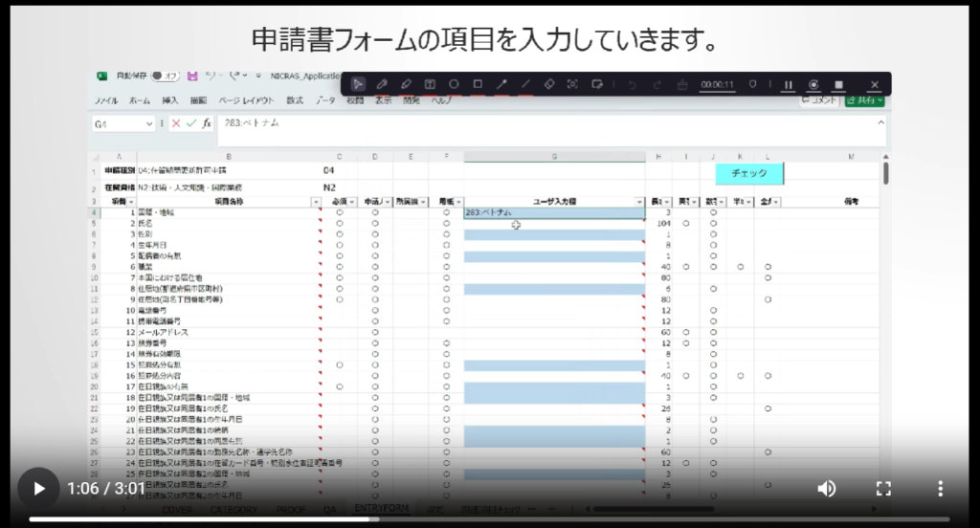Stop the screen recording
The height and width of the screenshot is (528, 980).
(x=839, y=84)
